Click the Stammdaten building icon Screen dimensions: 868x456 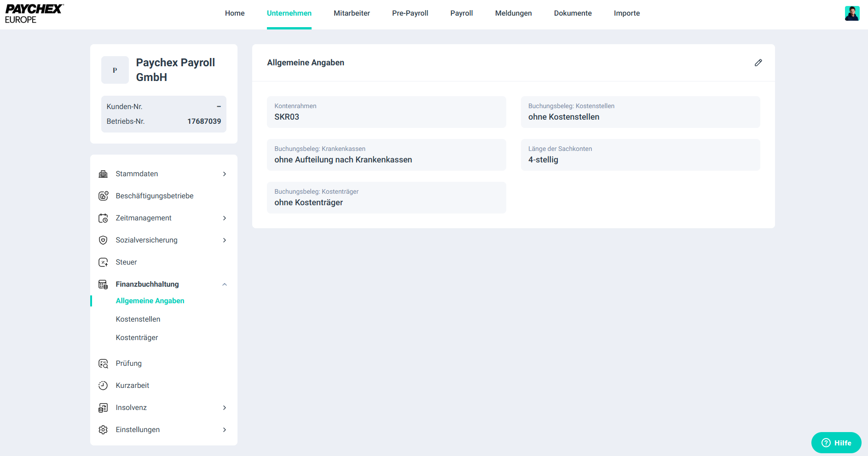(x=103, y=174)
